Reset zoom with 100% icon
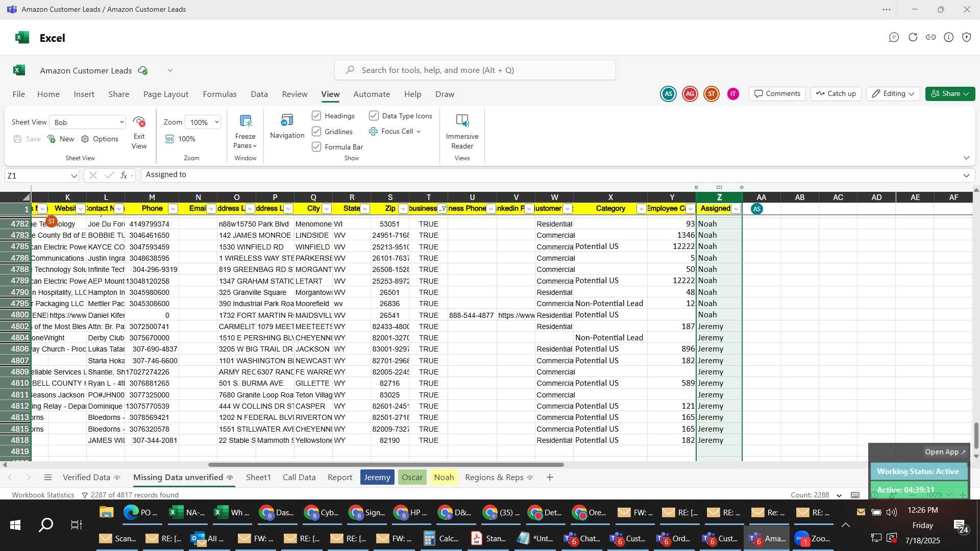 pos(169,139)
